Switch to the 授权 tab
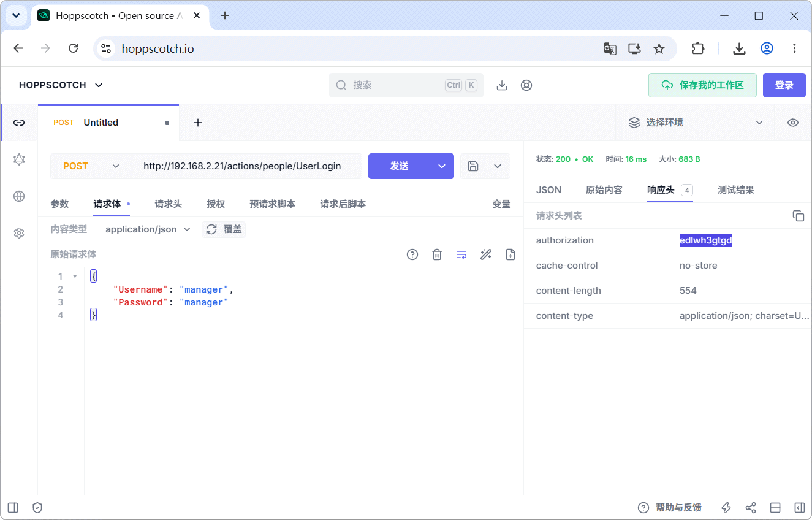Screen dimensions: 812x520 point(216,204)
